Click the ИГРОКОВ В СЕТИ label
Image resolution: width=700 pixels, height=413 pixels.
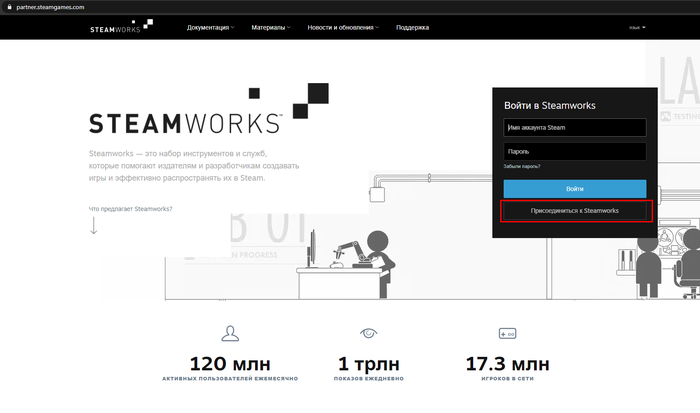(508, 379)
